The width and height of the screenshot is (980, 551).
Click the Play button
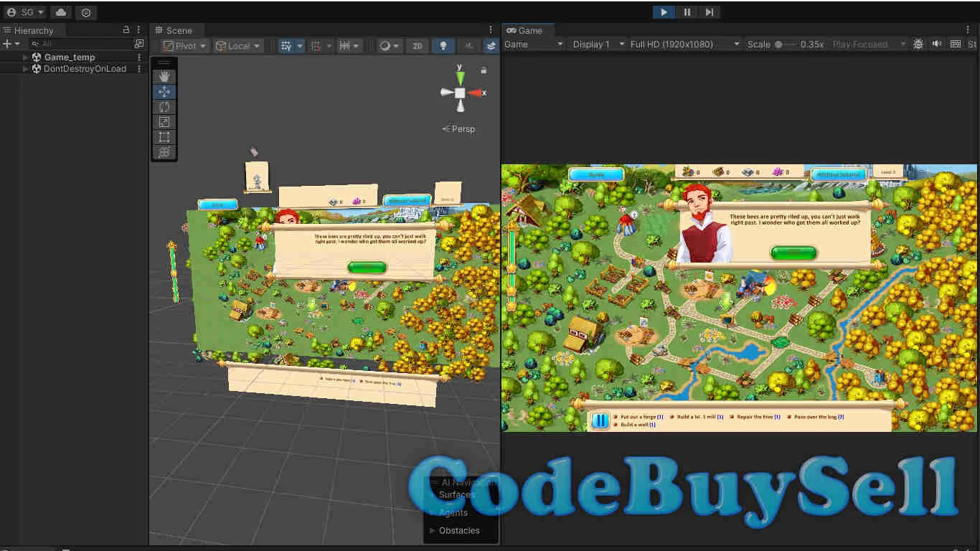pos(664,12)
